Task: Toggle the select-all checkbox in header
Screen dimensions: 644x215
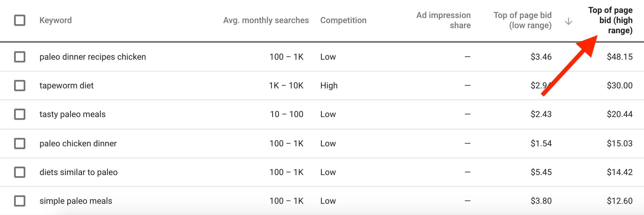Action: point(20,20)
